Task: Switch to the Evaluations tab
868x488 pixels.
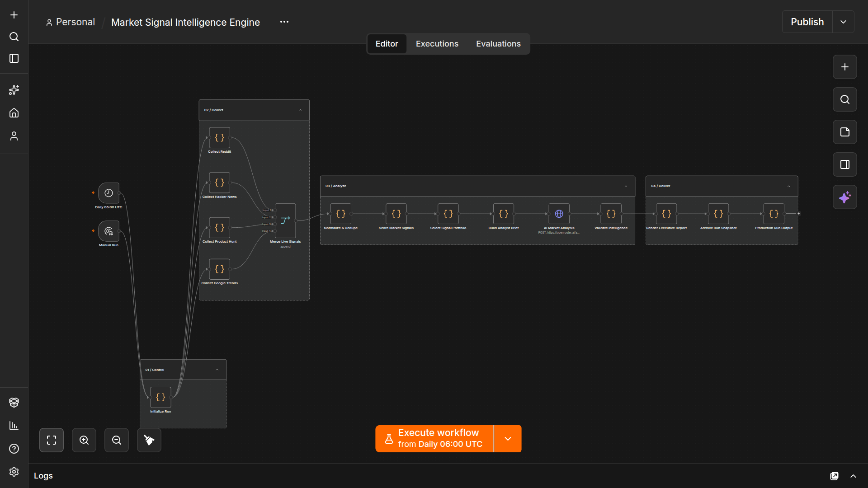Action: tap(498, 44)
